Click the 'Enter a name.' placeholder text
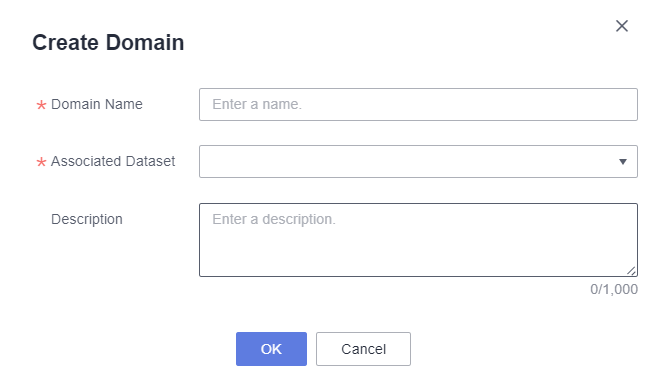 (257, 104)
